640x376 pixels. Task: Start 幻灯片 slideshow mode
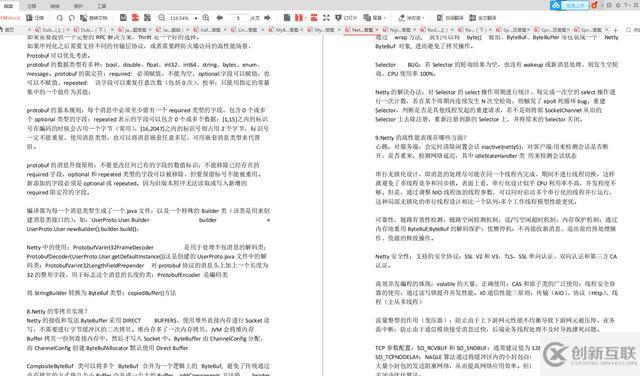(x=346, y=18)
